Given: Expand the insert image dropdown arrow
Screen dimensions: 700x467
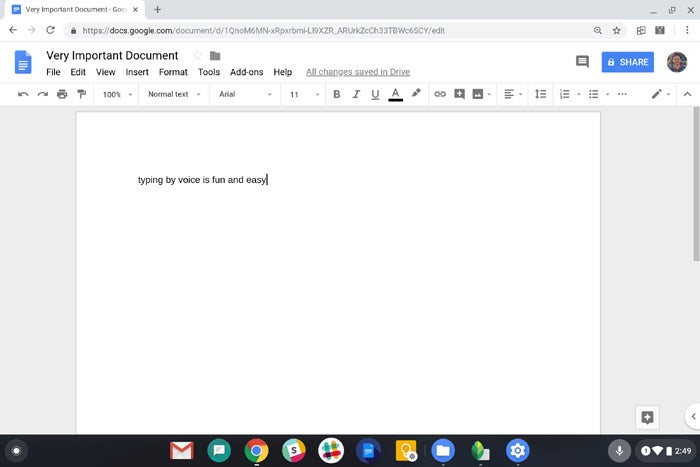Looking at the screenshot, I should coord(489,94).
